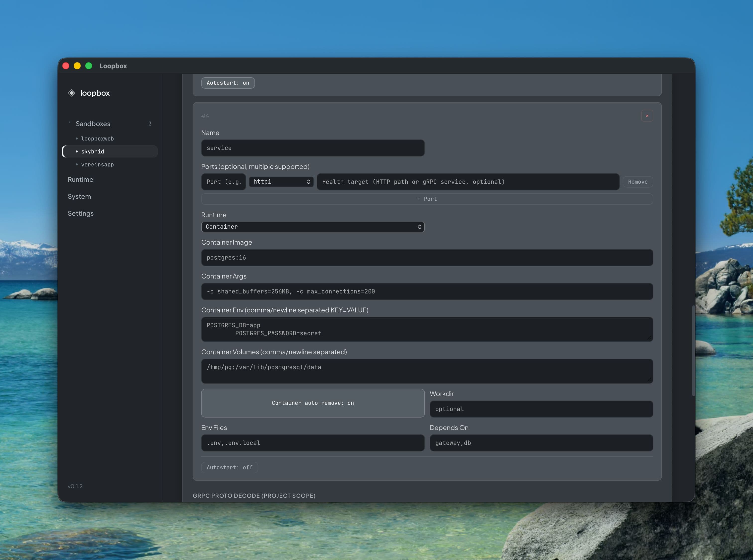Select the vereinsapp sandbox
This screenshot has height=560, width=753.
click(98, 165)
